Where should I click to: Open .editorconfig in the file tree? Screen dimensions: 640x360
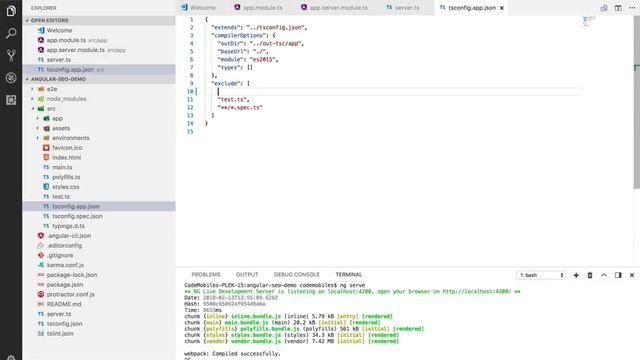[99, 246]
